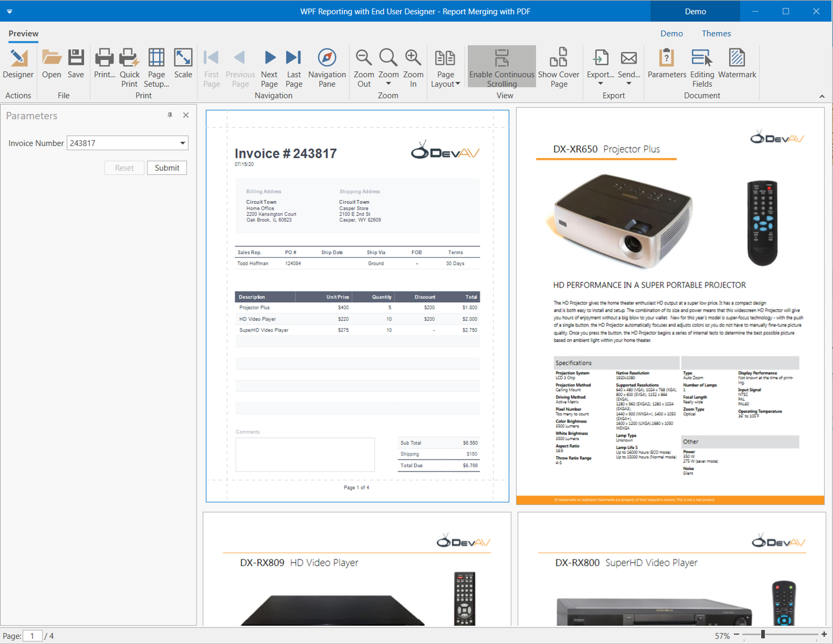Click invoice page one preview

[357, 306]
